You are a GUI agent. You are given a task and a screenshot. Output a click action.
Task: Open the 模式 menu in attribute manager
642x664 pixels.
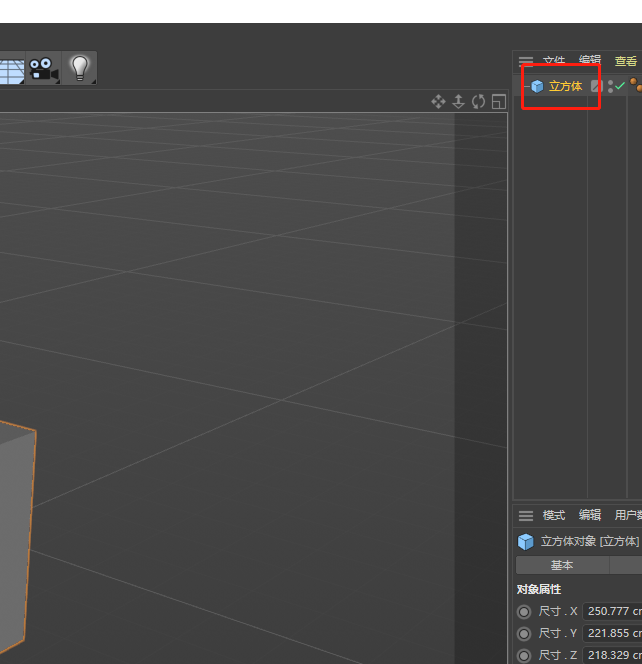click(x=554, y=515)
